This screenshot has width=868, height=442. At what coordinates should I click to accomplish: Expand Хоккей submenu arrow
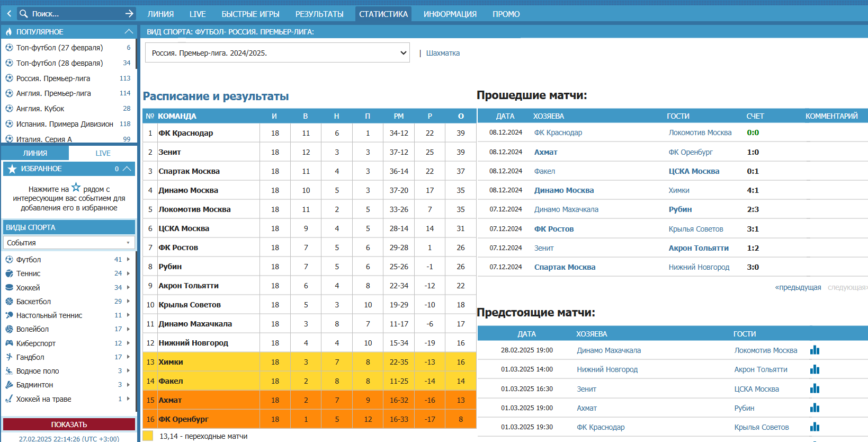128,288
